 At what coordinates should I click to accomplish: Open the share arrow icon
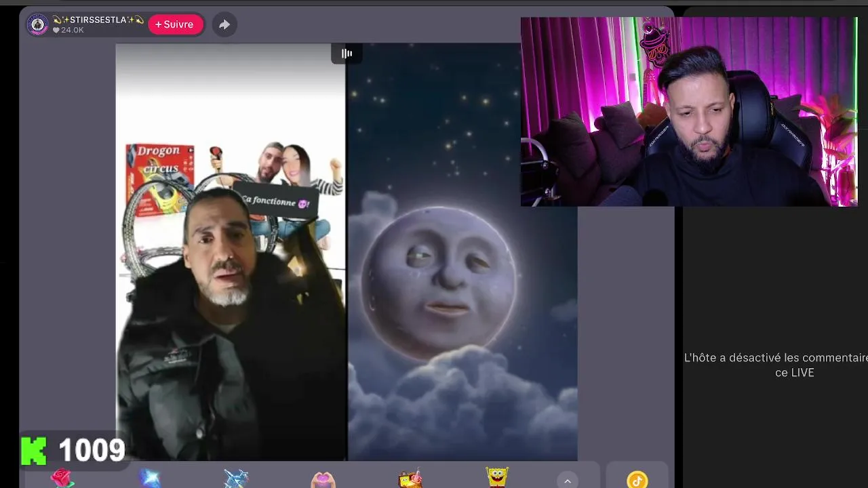pos(224,25)
